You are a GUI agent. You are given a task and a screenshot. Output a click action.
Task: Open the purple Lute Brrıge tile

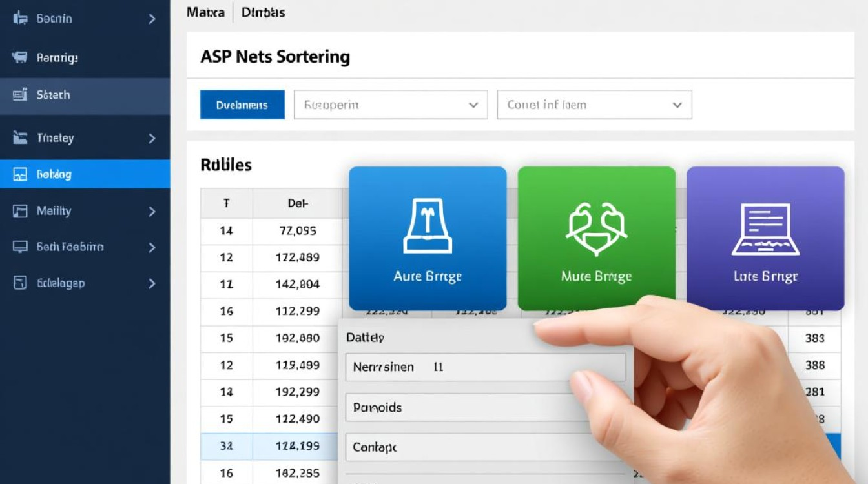coord(765,238)
